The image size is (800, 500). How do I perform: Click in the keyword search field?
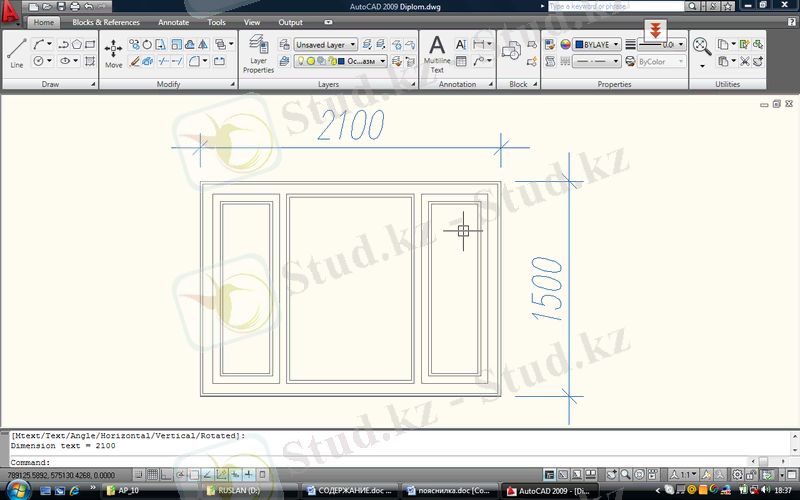(x=616, y=6)
